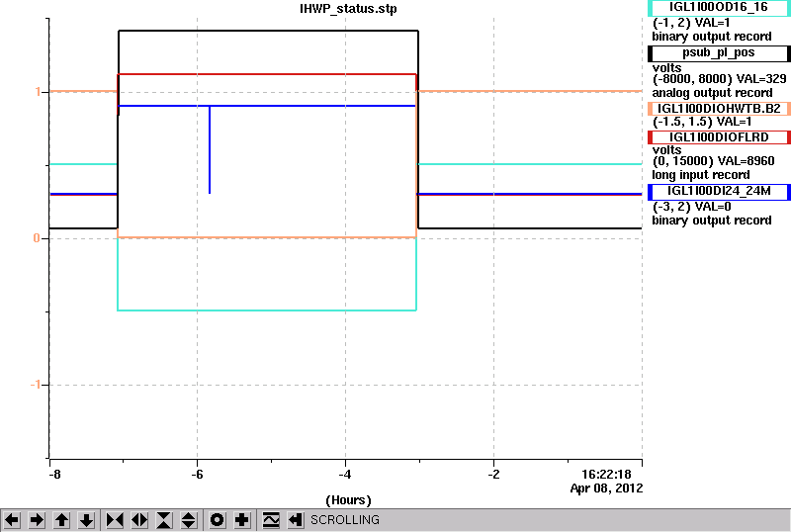Click the -4 hour tick label
Screen dimensions: 791x532
345,475
